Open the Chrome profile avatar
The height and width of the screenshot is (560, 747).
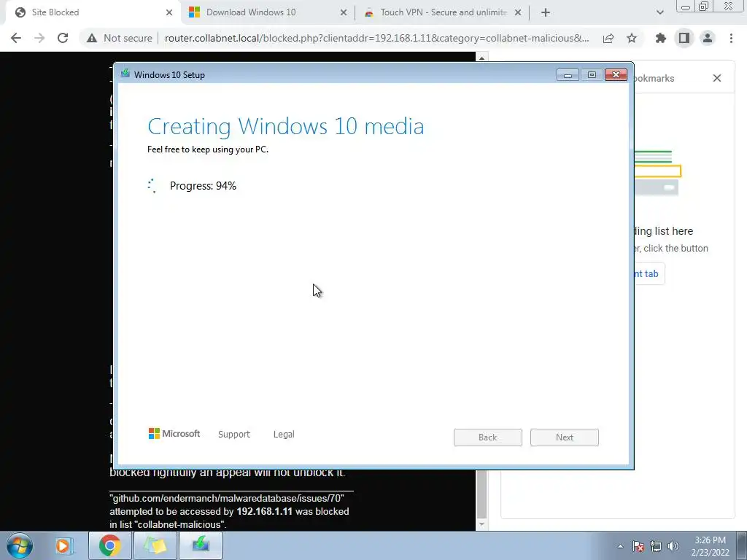[708, 38]
